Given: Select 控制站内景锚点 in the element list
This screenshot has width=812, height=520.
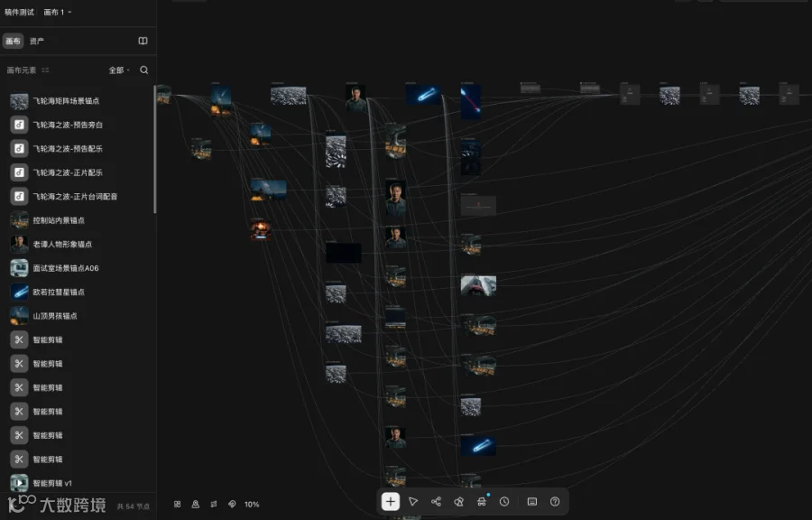Looking at the screenshot, I should tap(78, 220).
